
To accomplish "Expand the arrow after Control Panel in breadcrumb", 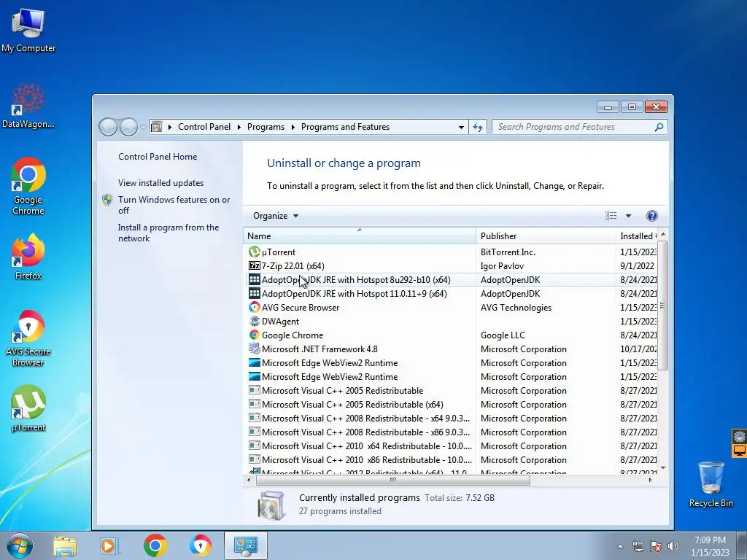I will (x=239, y=127).
